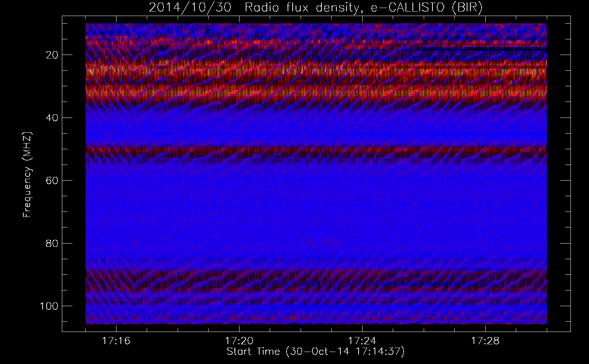
Task: Click the 17:28 time tick label
Action: [485, 341]
